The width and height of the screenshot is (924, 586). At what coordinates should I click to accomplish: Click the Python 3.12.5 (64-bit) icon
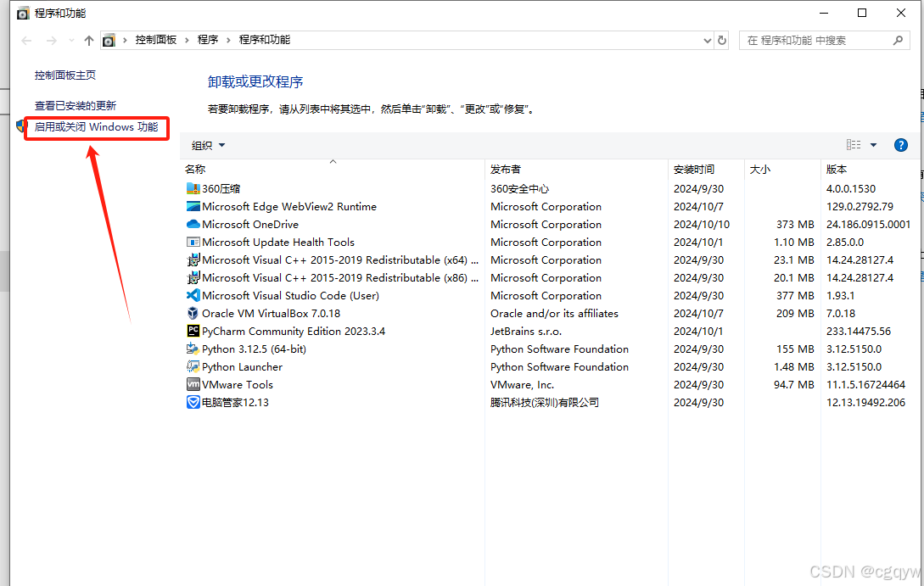coord(193,349)
